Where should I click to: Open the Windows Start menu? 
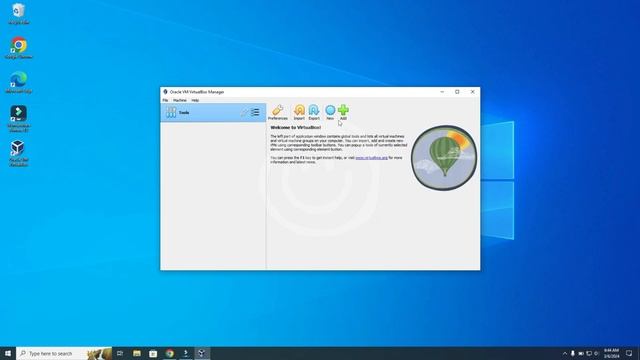click(x=8, y=353)
